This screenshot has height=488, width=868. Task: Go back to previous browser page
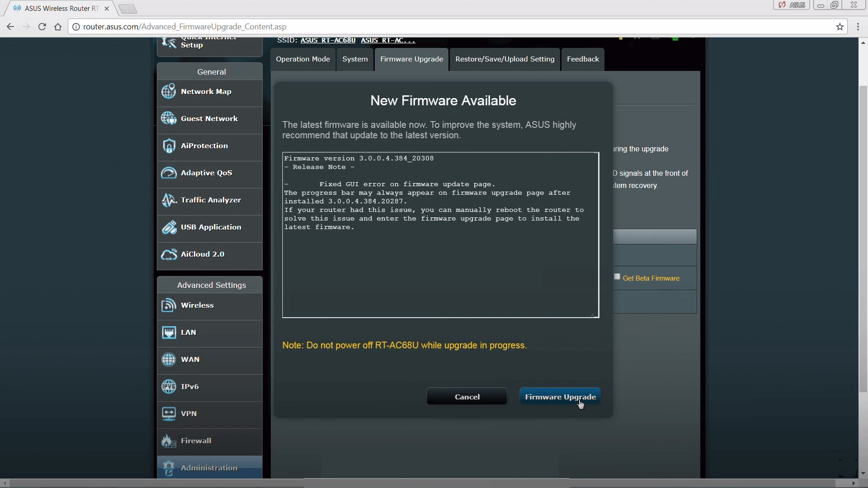click(x=10, y=27)
